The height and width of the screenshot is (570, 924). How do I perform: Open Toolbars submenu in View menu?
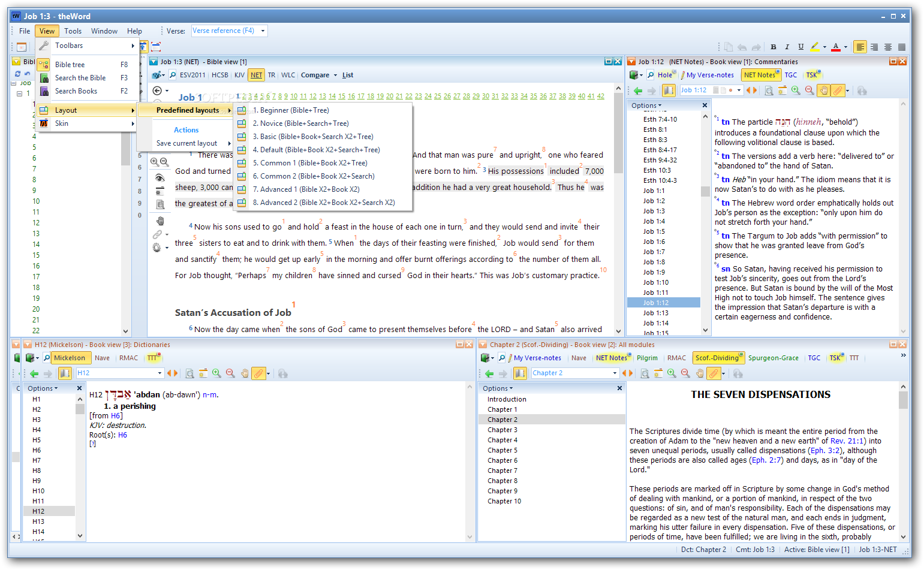[87, 46]
